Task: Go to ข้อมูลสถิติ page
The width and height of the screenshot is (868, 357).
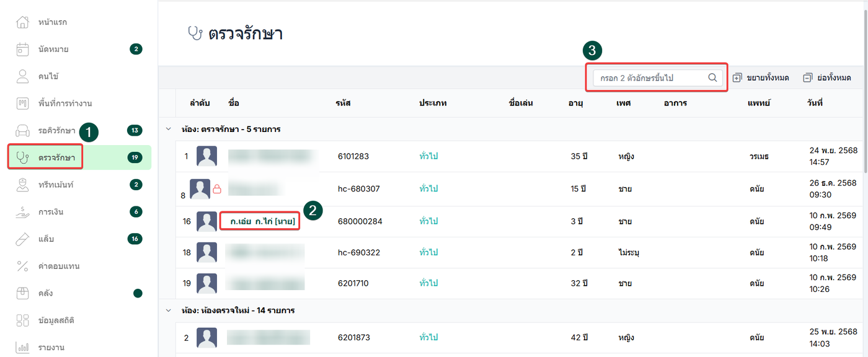Action: (x=61, y=320)
